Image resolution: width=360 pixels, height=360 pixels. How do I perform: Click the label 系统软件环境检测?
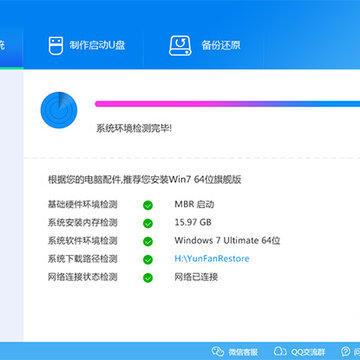point(82,241)
